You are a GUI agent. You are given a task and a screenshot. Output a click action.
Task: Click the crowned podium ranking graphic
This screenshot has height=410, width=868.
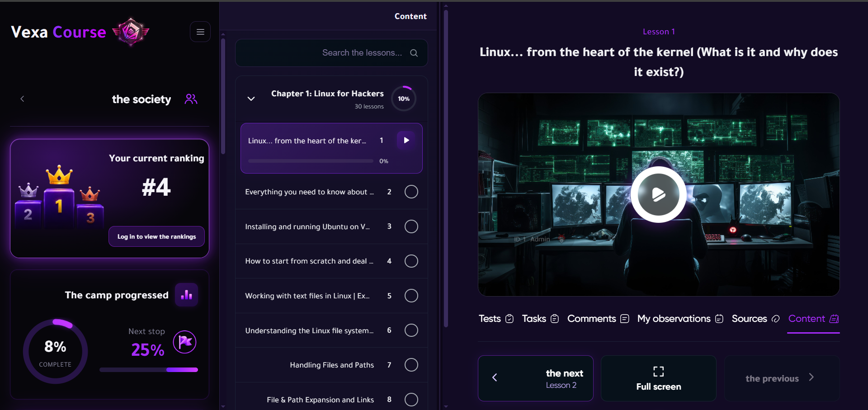tap(59, 197)
